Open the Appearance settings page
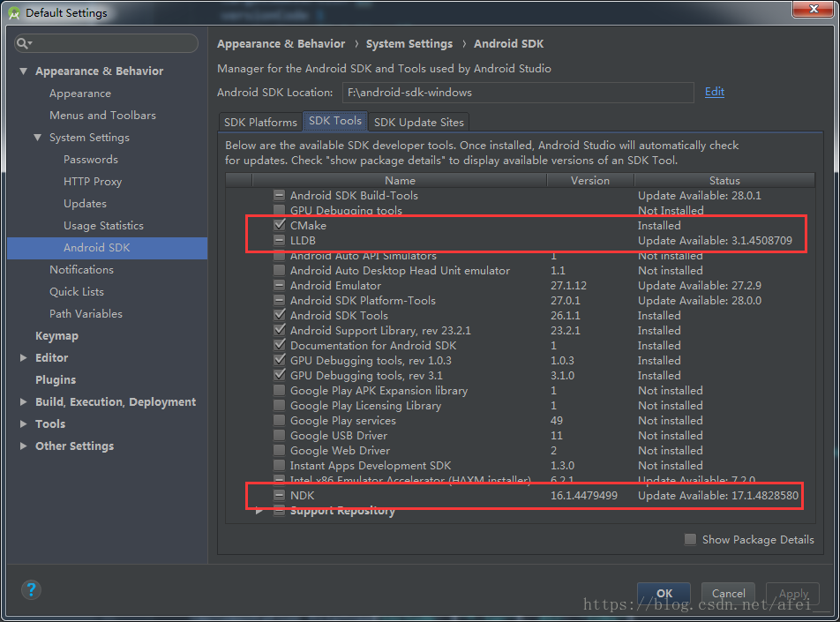Viewport: 840px width, 622px height. tap(80, 94)
